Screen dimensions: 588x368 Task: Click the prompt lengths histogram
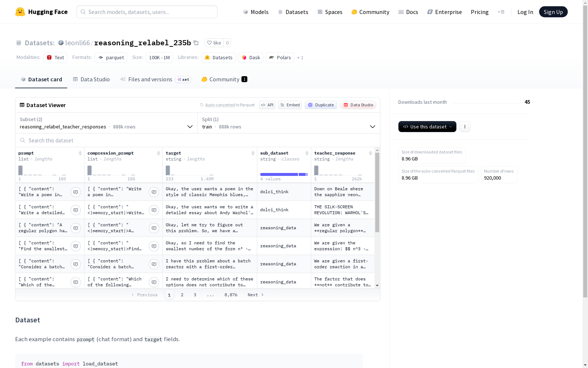42,170
